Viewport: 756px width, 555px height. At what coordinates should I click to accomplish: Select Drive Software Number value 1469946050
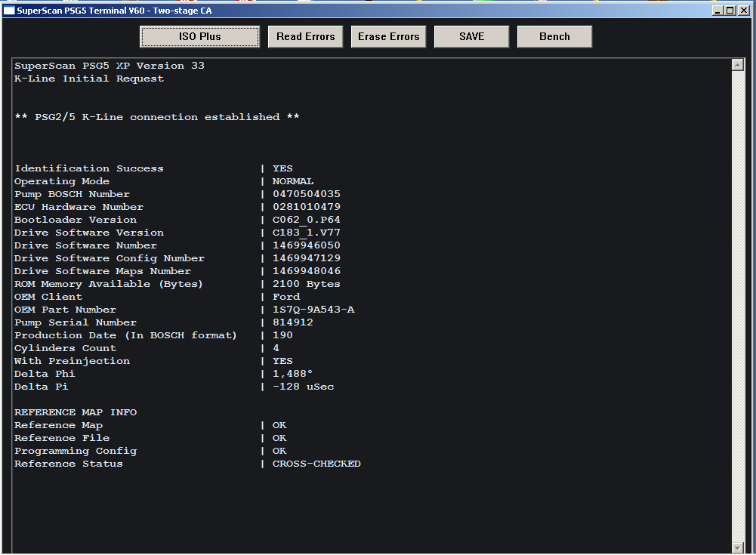tap(307, 245)
